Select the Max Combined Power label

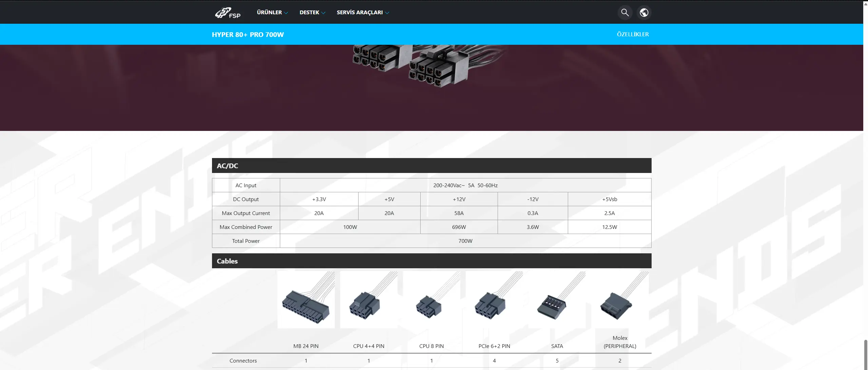click(x=246, y=227)
